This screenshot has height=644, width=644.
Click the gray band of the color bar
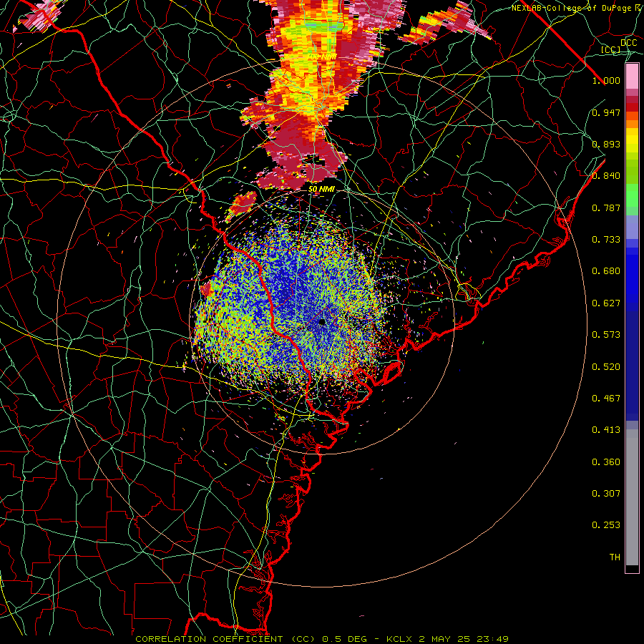[632, 497]
